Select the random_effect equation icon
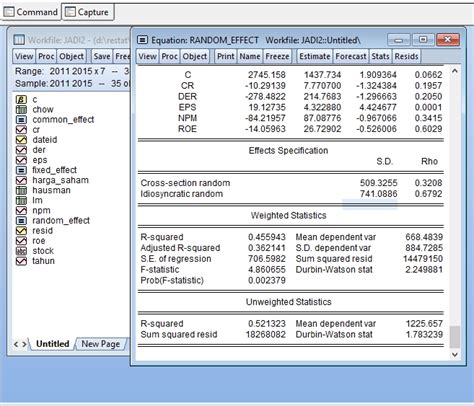The image size is (474, 406). click(x=21, y=221)
